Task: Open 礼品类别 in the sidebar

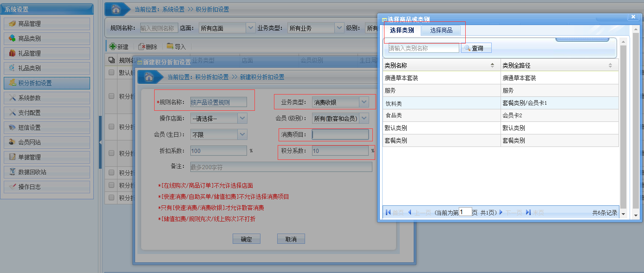Action: point(47,68)
